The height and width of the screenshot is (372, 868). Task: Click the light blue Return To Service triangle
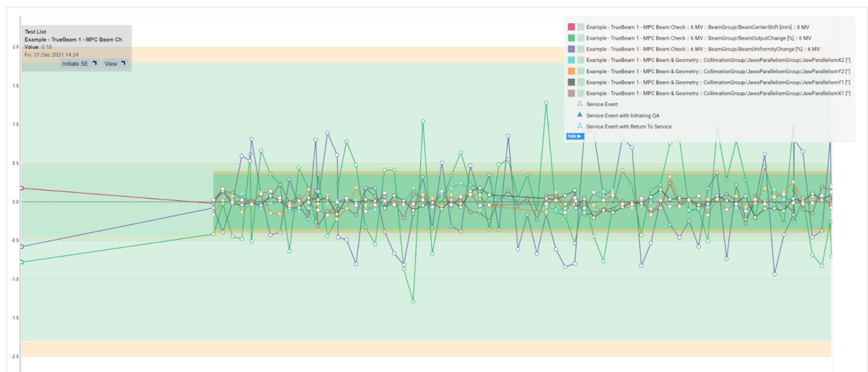pyautogui.click(x=580, y=126)
